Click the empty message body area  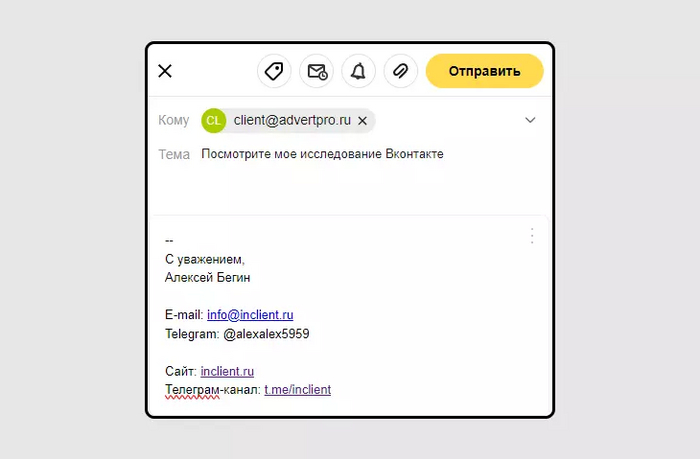point(350,190)
